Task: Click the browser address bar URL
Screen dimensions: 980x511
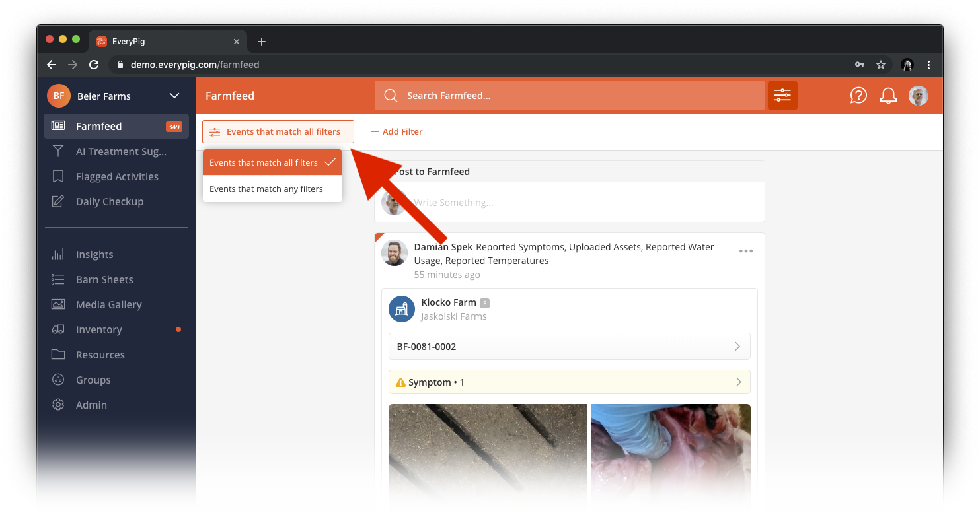Action: tap(195, 65)
